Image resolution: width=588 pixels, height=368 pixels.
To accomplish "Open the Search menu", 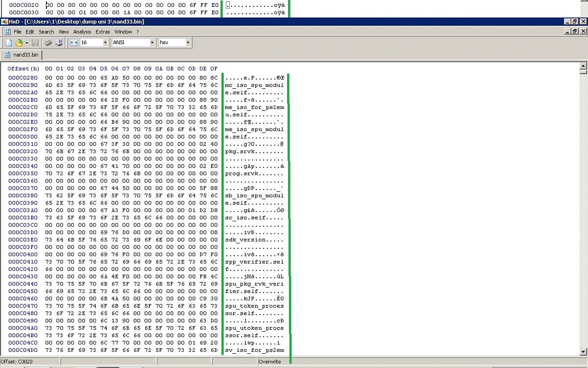I will tap(47, 32).
